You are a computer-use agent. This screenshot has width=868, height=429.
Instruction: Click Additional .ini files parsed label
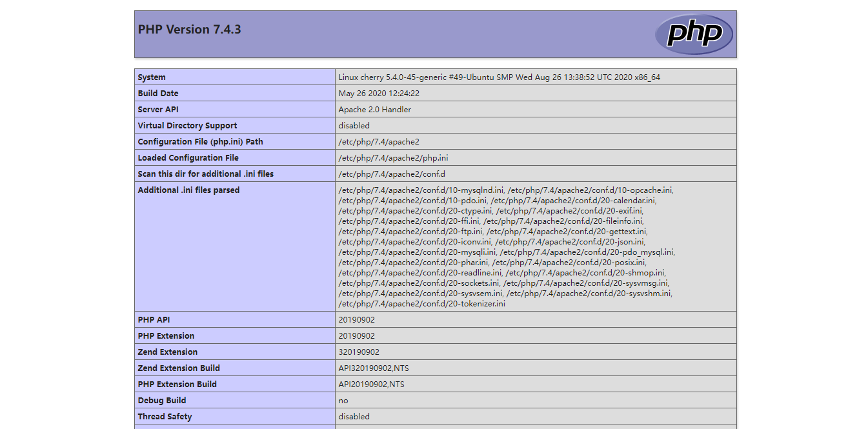(x=188, y=190)
